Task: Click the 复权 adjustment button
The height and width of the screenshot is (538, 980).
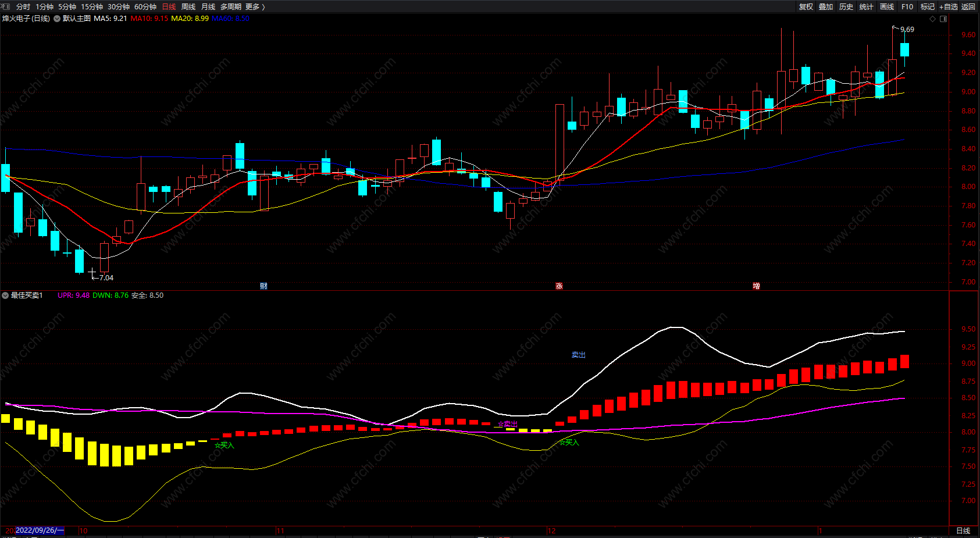Action: (x=806, y=6)
